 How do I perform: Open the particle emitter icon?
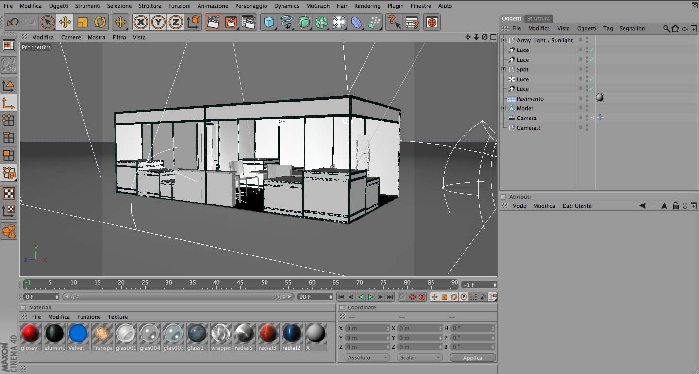(x=374, y=22)
